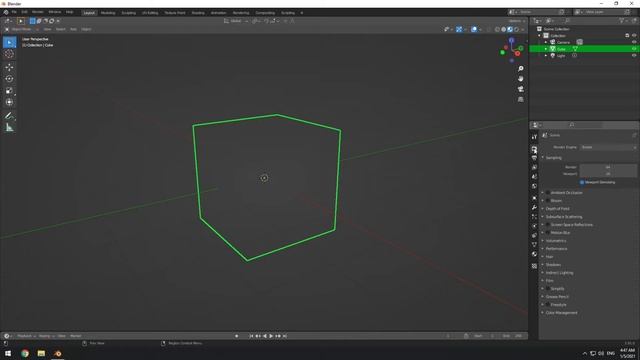Open the World properties tab
640x360 pixels.
pyautogui.click(x=534, y=186)
